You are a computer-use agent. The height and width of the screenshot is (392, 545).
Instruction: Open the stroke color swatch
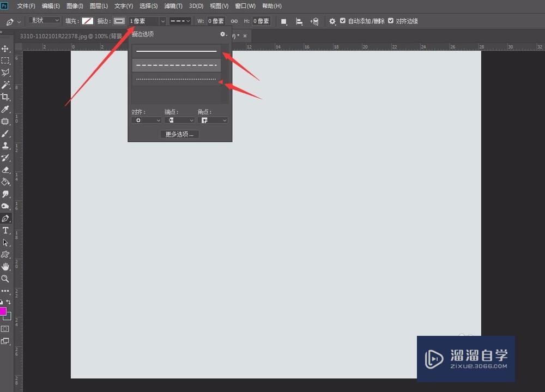click(119, 21)
